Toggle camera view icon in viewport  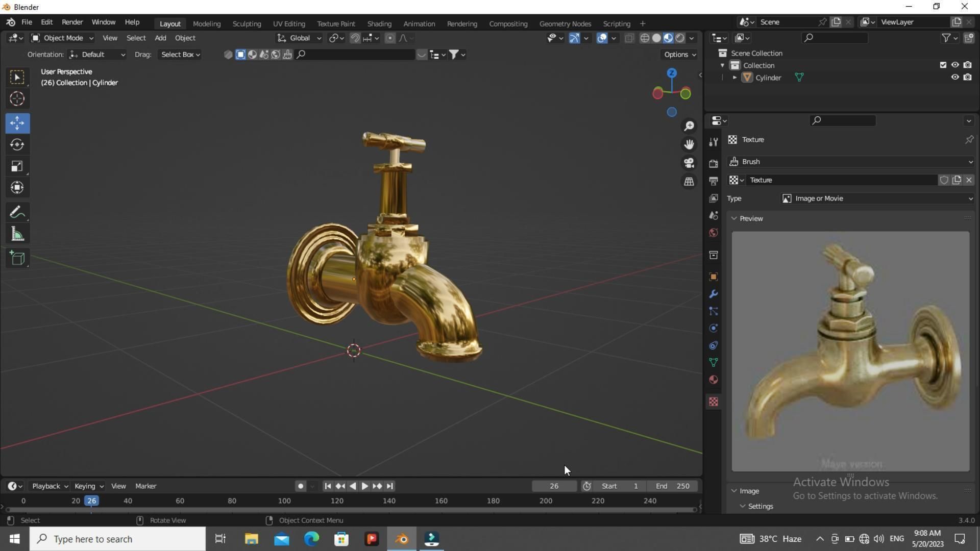coord(689,163)
